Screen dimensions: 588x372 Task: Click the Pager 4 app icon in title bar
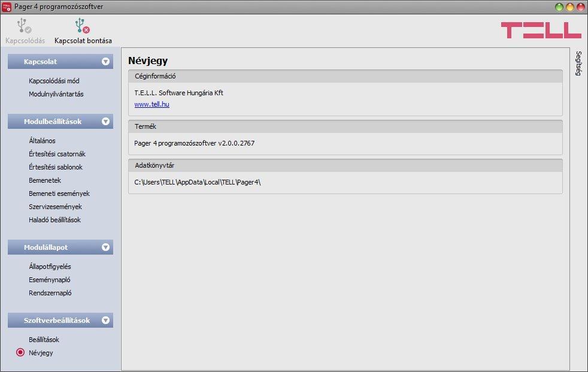click(7, 7)
